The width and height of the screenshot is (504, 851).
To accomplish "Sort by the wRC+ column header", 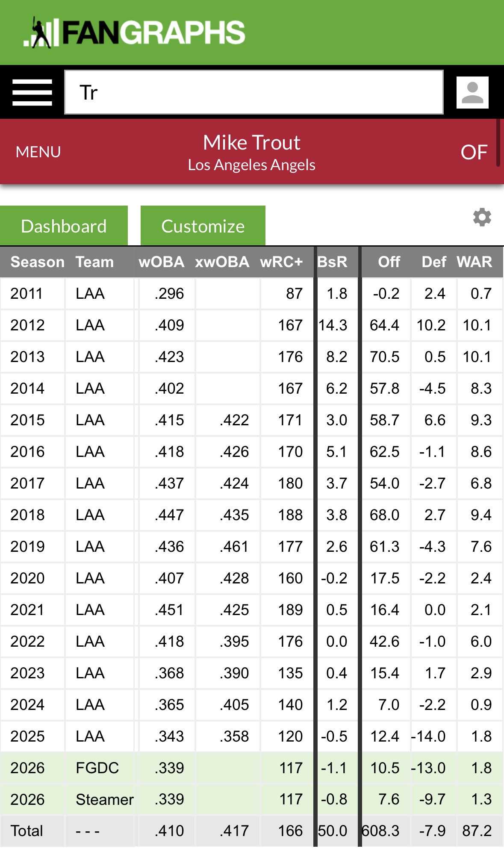I will click(281, 262).
